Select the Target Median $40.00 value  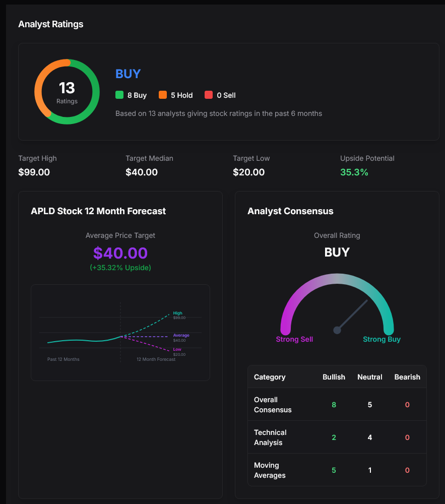click(142, 172)
